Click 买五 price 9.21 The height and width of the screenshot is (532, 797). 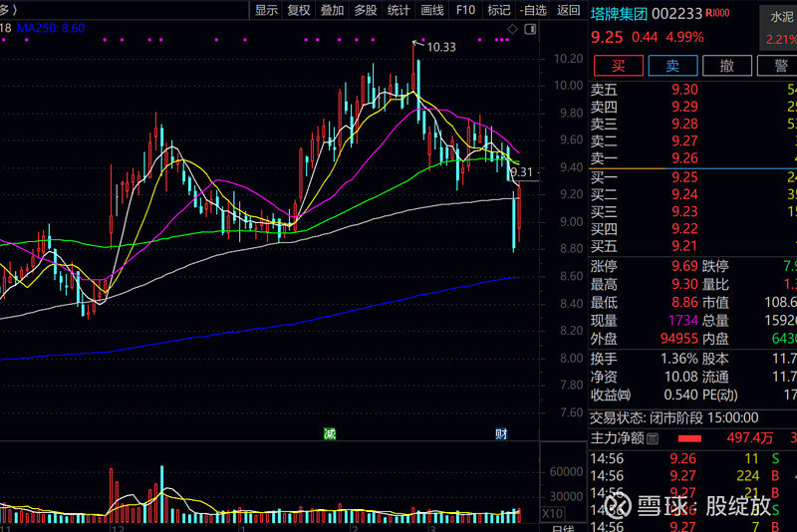point(684,246)
